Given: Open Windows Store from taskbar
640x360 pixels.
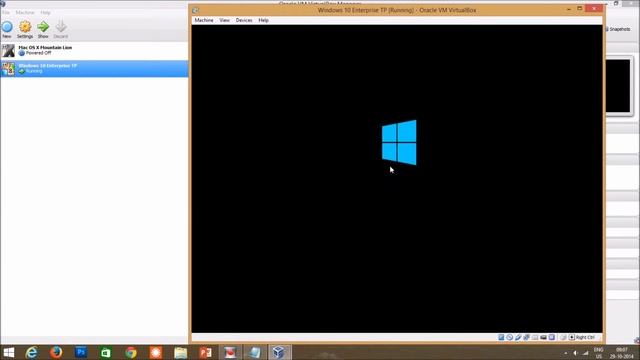Looking at the screenshot, I should [x=106, y=352].
